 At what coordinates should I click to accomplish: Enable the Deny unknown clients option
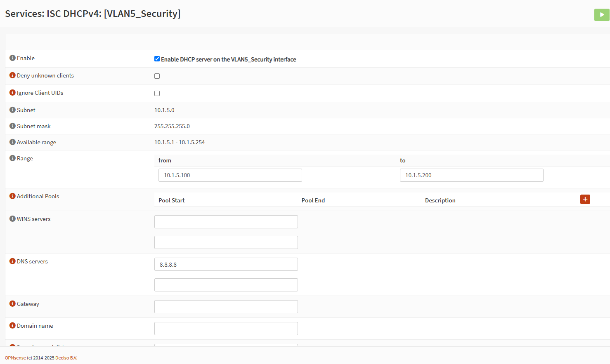(x=157, y=76)
